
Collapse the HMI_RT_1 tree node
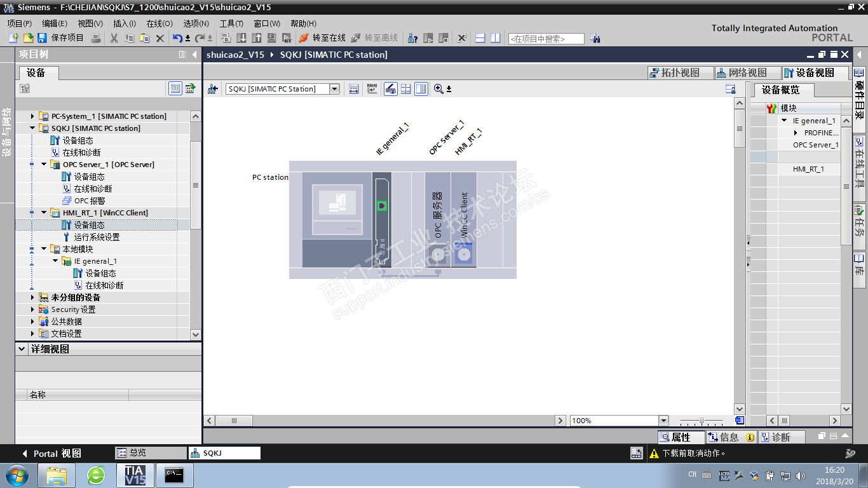click(x=44, y=213)
